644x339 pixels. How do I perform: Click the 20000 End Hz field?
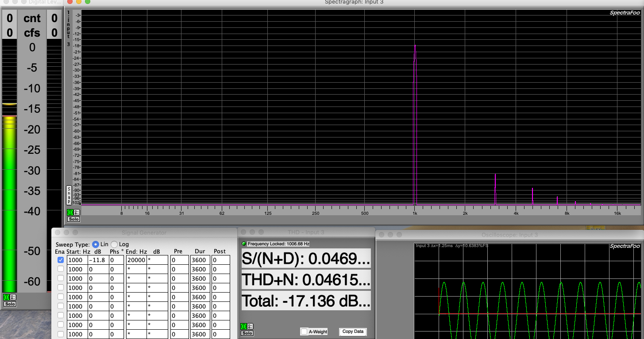pos(135,260)
